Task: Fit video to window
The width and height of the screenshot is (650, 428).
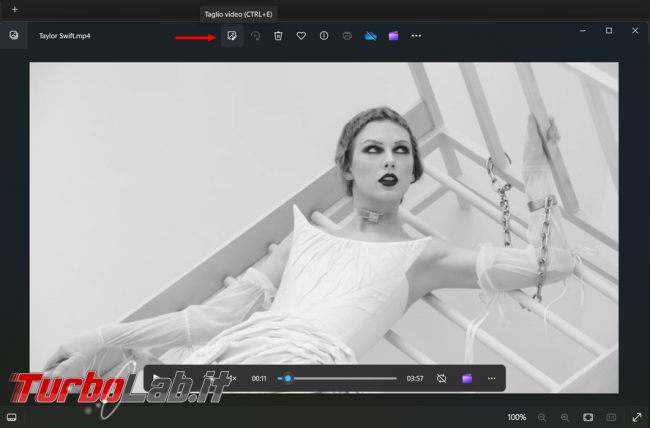Action: coord(588,417)
